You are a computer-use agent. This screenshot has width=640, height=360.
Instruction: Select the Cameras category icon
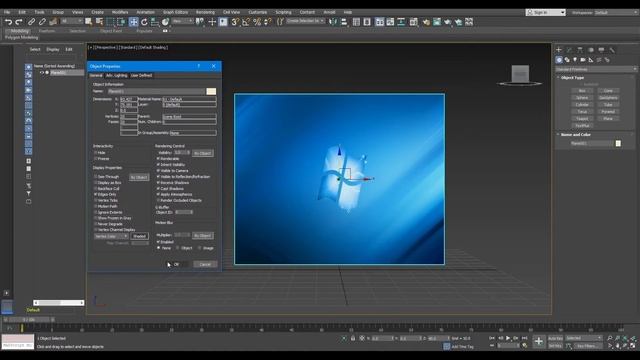[583, 60]
